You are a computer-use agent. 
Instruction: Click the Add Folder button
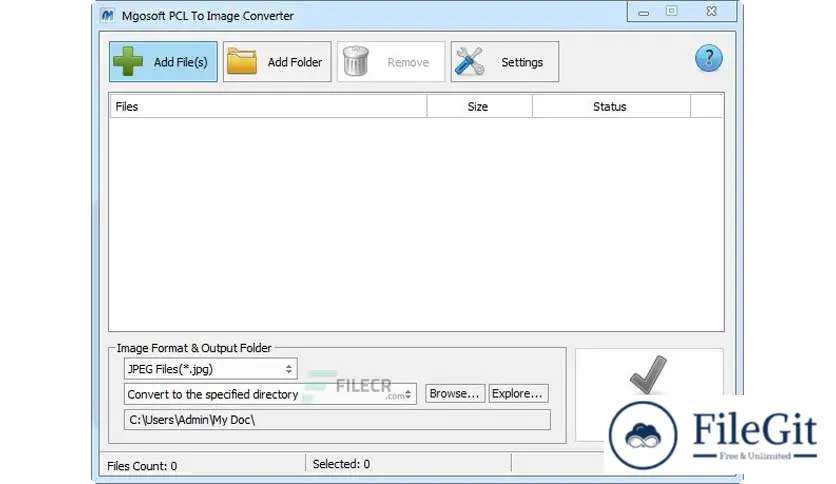tap(277, 62)
